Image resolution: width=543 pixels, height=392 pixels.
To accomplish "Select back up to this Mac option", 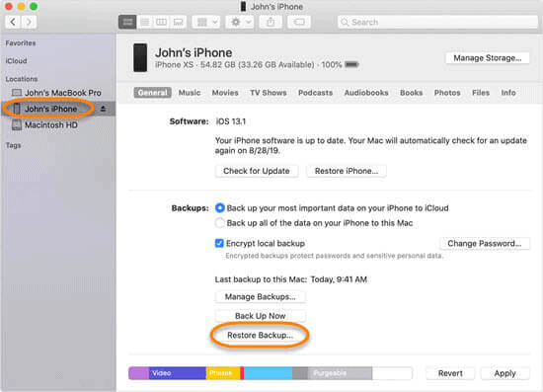I will (x=219, y=223).
